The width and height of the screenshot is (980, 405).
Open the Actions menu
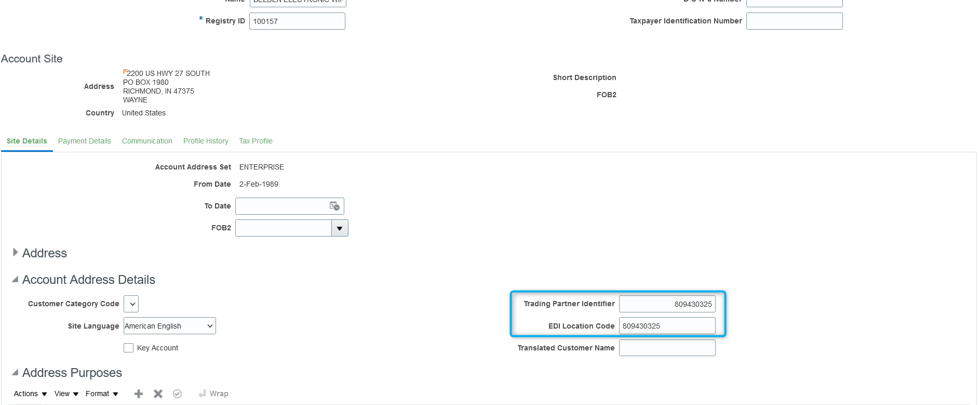tap(30, 394)
